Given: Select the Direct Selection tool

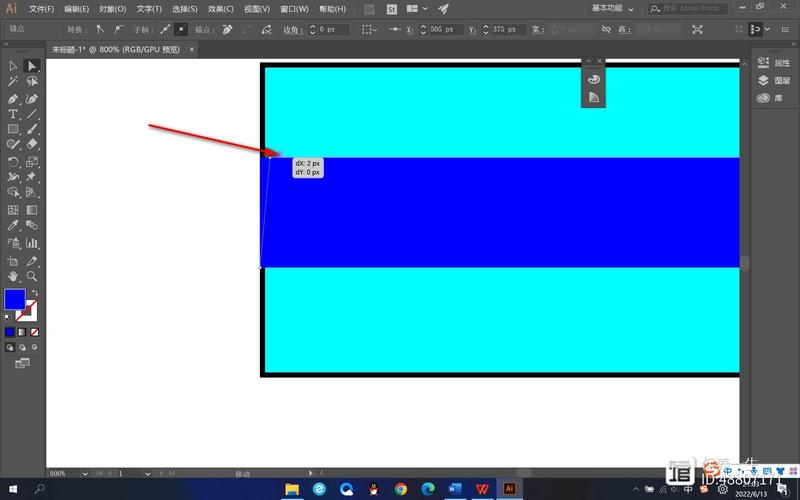Looking at the screenshot, I should coord(32,66).
